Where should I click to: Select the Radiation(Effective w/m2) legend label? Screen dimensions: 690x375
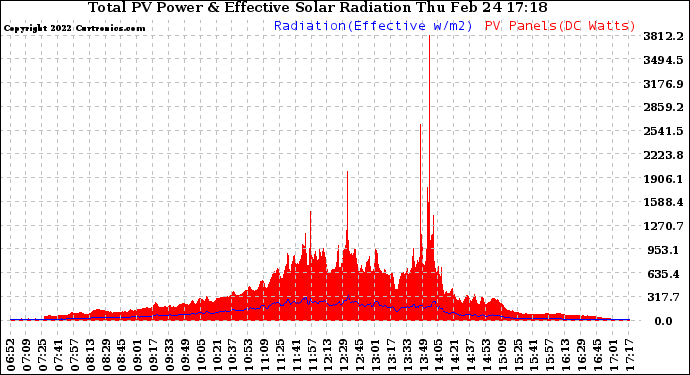(x=373, y=26)
